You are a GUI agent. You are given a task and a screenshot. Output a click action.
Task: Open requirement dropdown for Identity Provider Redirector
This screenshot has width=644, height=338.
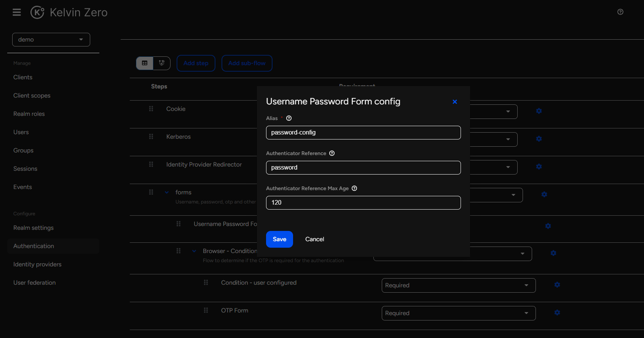(x=494, y=167)
